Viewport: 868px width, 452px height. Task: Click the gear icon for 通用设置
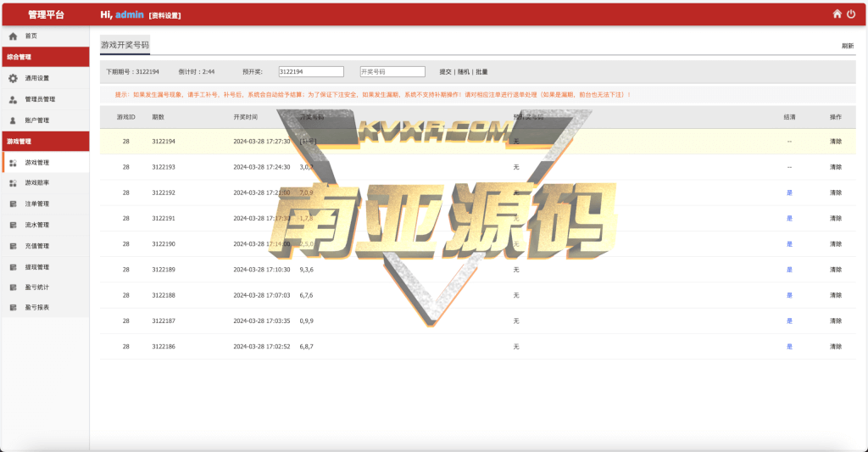(14, 78)
